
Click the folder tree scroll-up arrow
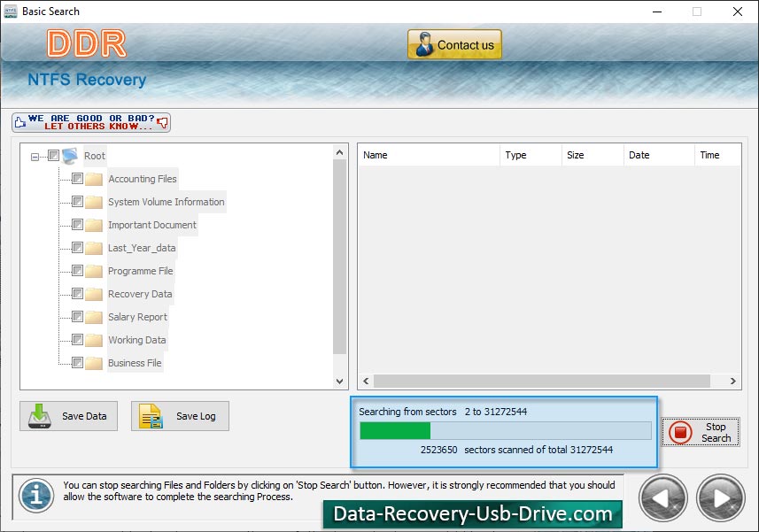[x=340, y=152]
